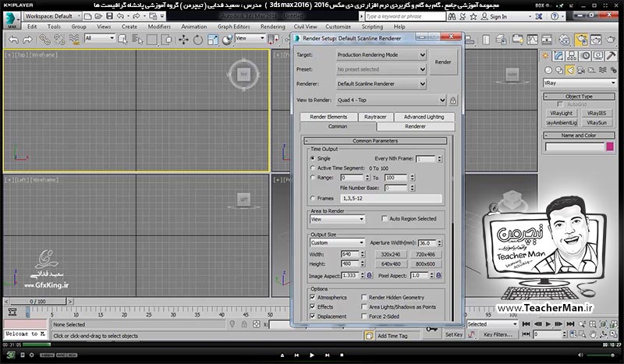624x364 pixels.
Task: Activate the Select and Rotate tool
Action: click(198, 40)
